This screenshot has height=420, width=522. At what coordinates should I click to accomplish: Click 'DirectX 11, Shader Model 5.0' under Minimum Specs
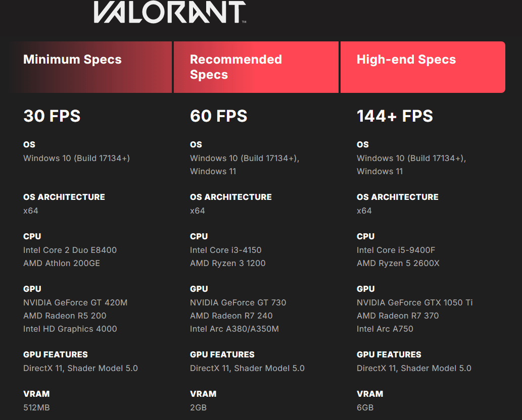(80, 369)
